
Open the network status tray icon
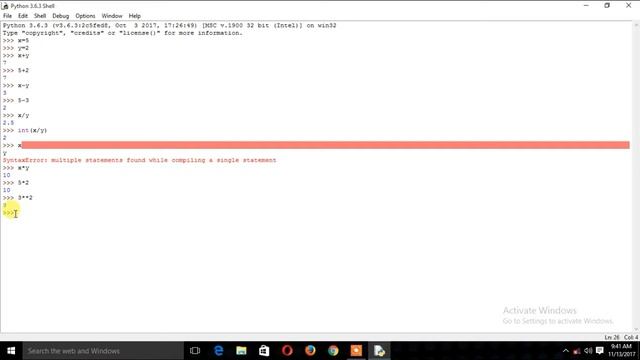(577, 351)
